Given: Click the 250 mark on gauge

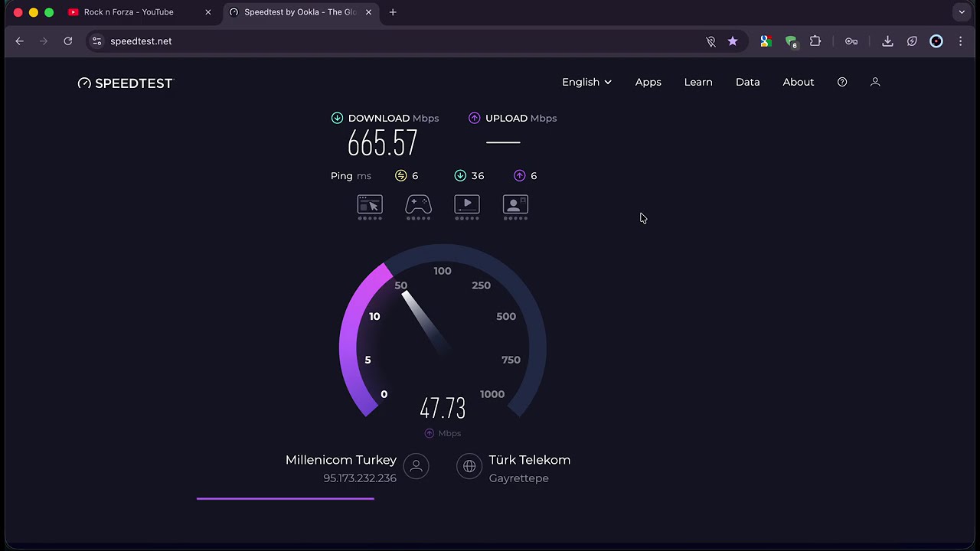Looking at the screenshot, I should tap(482, 285).
